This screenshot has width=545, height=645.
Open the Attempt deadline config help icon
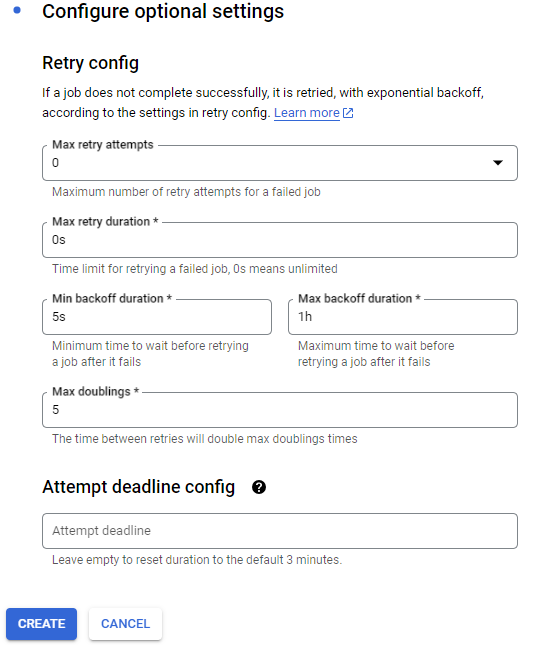click(259, 487)
